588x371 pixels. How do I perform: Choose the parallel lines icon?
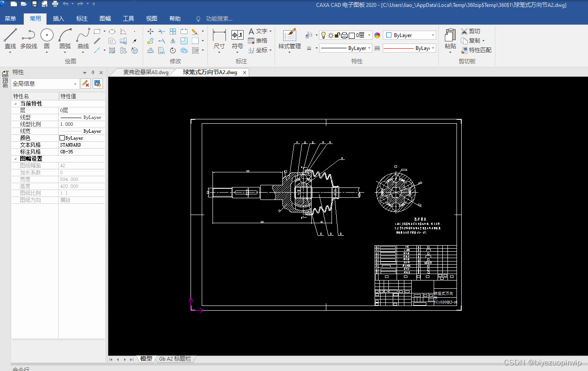97,41
